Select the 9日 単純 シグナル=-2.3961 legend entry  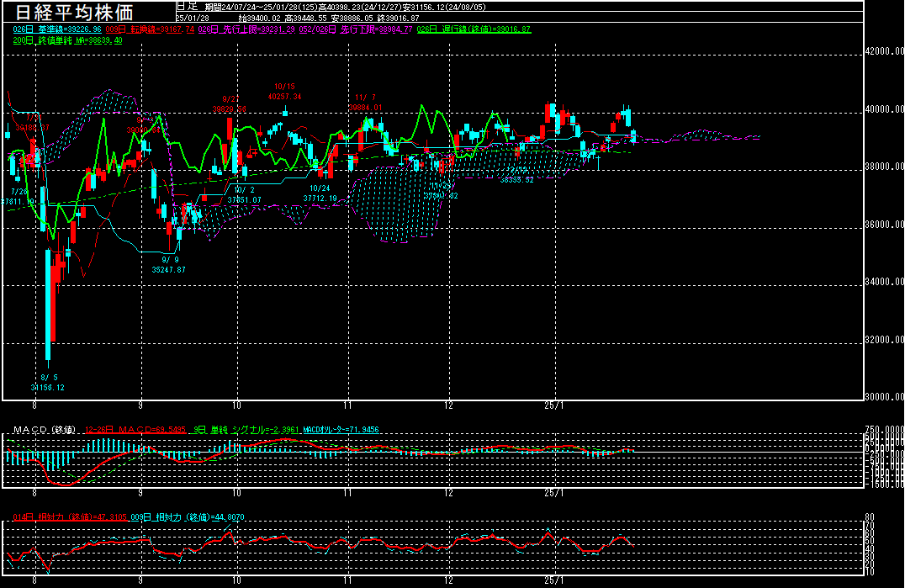(x=246, y=430)
